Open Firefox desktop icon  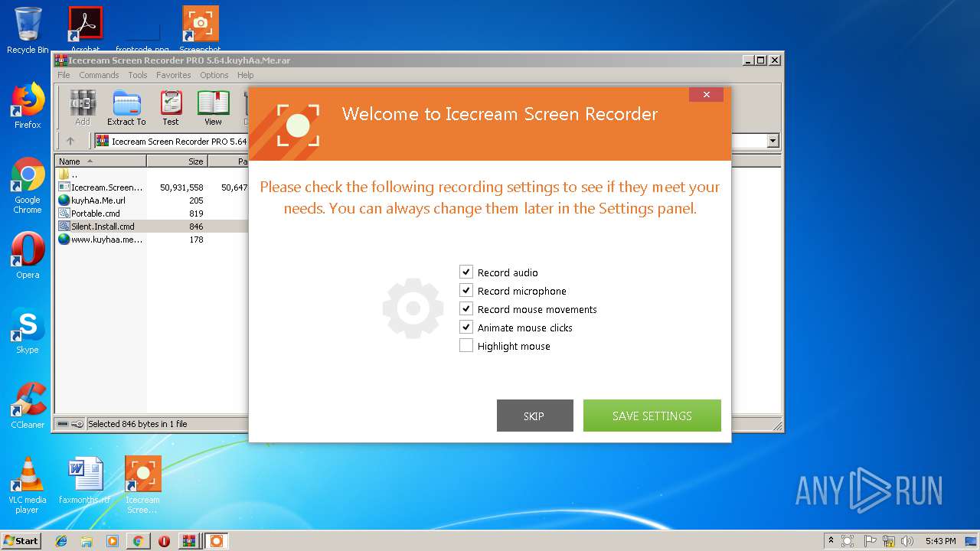28,106
